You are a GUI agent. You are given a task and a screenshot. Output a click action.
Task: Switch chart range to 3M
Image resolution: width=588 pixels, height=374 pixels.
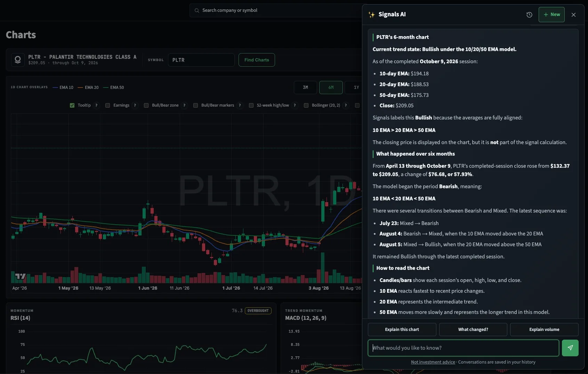305,88
